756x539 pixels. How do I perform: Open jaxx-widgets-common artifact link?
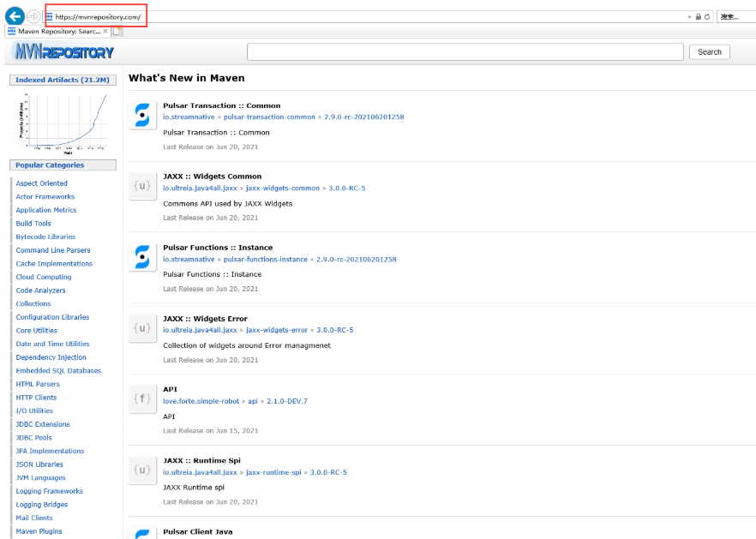coord(283,188)
